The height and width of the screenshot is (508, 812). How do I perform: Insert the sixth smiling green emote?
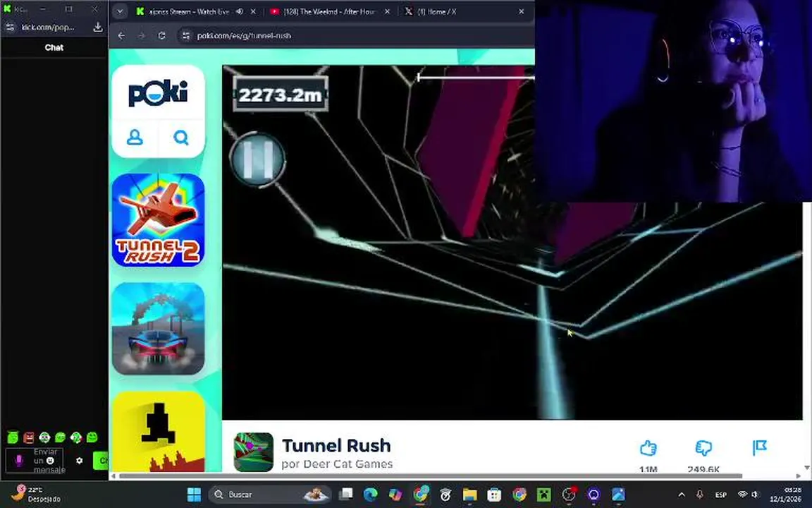(x=92, y=437)
